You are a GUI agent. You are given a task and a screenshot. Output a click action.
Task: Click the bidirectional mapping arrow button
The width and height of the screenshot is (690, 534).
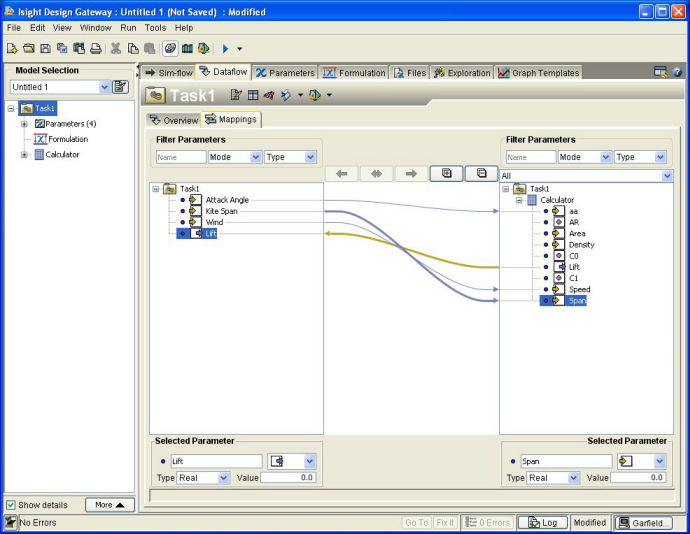coord(376,174)
